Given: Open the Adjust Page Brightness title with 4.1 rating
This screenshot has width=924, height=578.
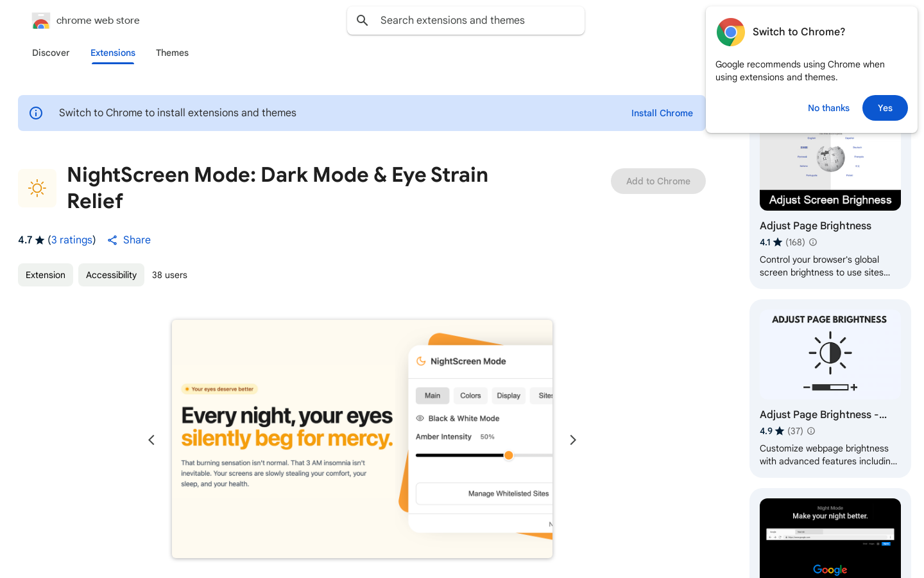Looking at the screenshot, I should 816,226.
